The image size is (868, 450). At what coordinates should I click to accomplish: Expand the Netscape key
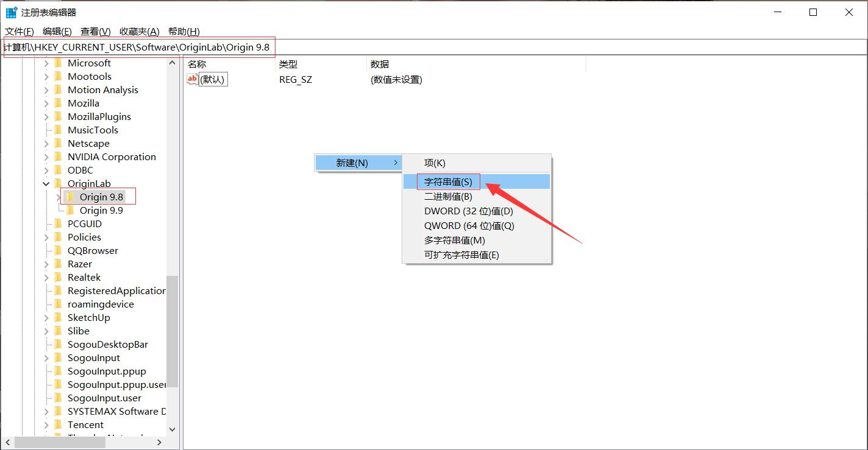point(46,144)
